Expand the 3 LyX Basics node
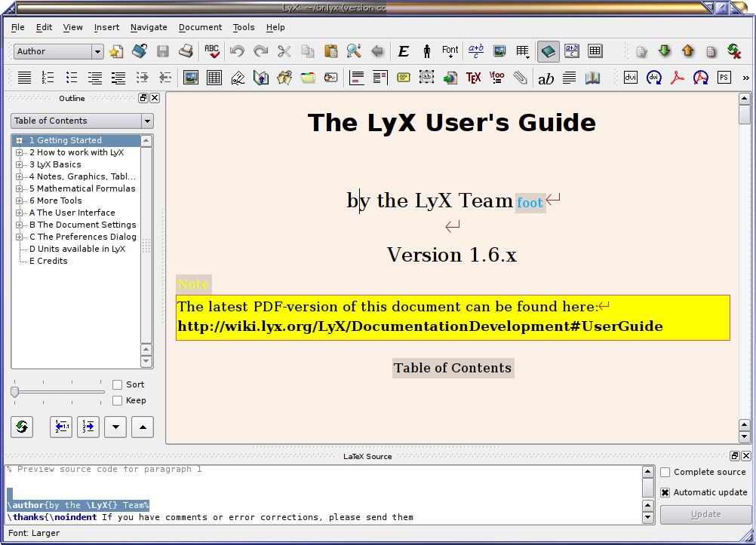This screenshot has width=756, height=545. point(20,165)
